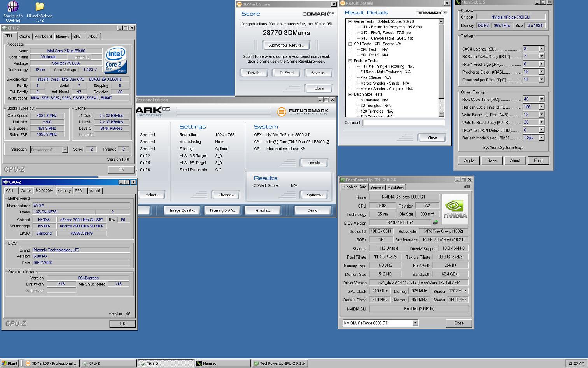Select GT1 - Return To Proxycon result row
Image resolution: width=588 pixels, height=368 pixels.
[391, 27]
